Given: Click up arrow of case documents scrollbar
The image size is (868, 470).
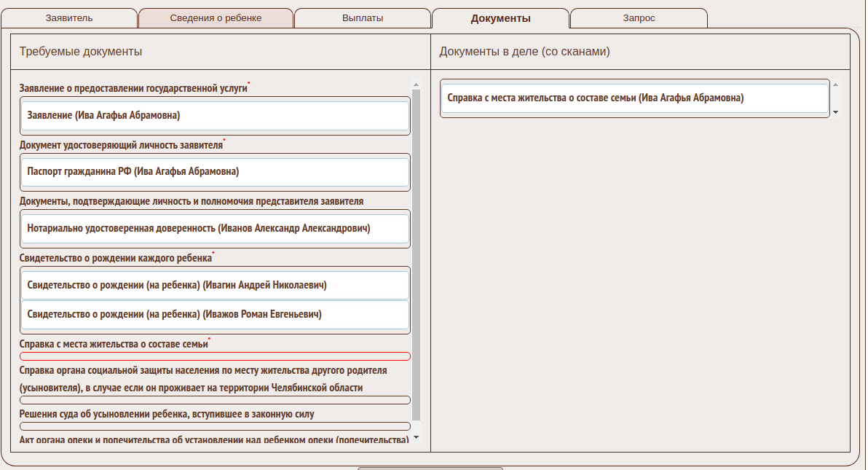Looking at the screenshot, I should point(835,85).
